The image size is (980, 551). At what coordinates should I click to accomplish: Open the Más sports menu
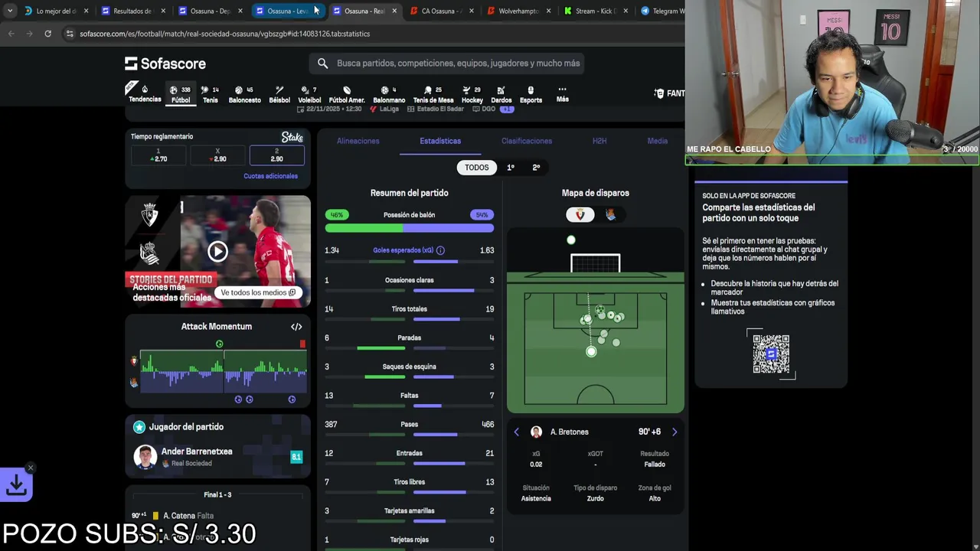562,94
